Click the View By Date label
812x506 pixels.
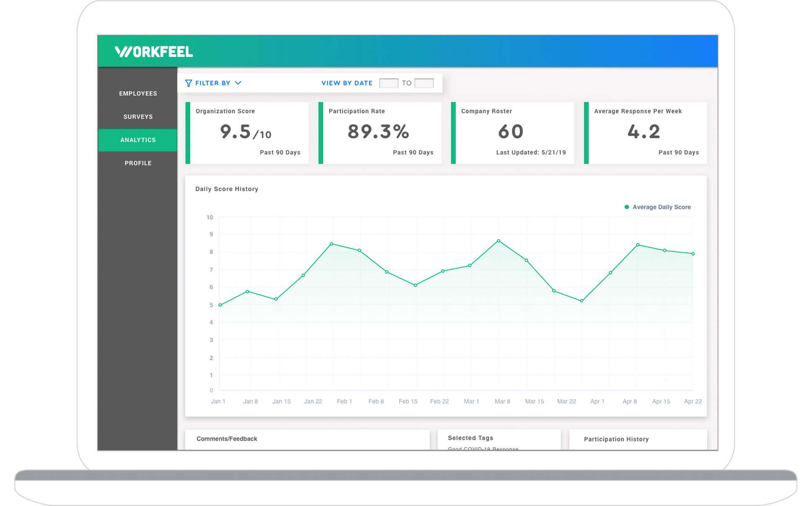347,83
